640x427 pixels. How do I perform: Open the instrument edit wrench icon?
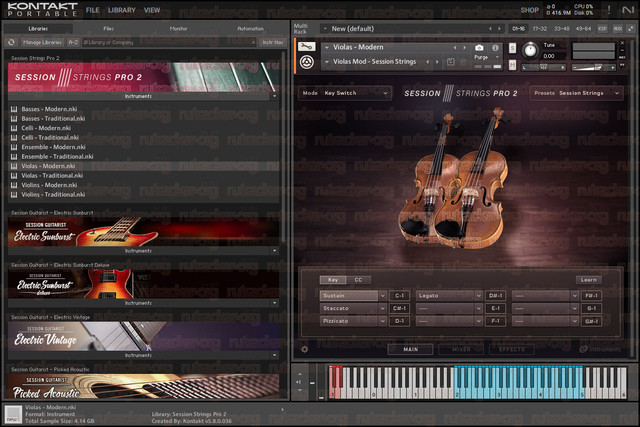tap(307, 47)
